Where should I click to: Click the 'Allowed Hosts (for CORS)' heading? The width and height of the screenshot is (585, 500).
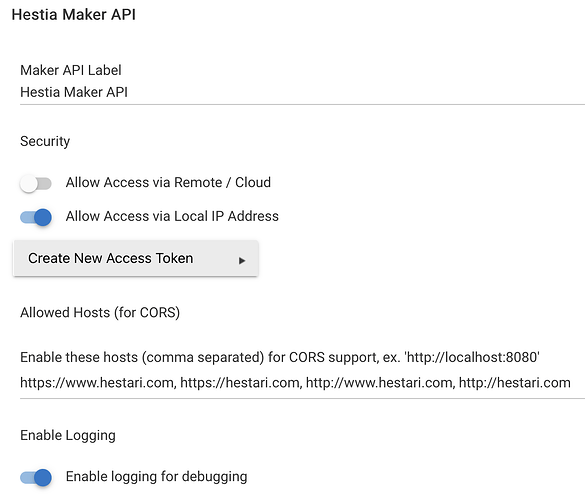pyautogui.click(x=100, y=313)
